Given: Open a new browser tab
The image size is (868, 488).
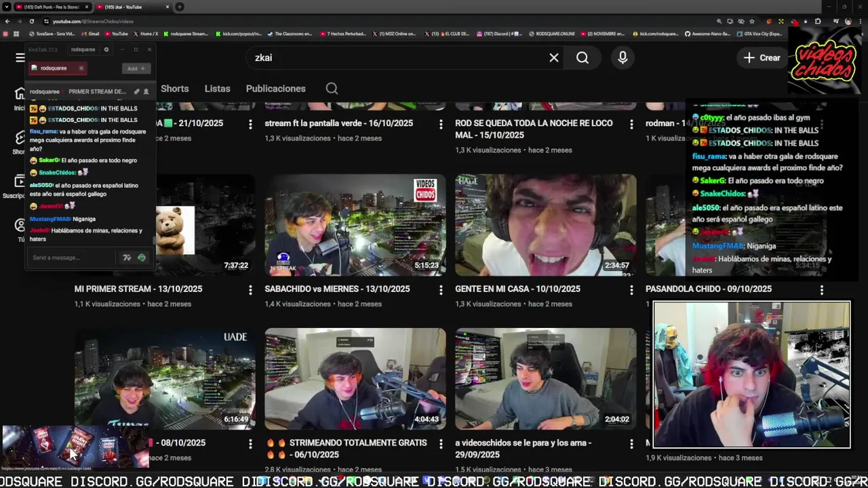Looking at the screenshot, I should point(180,7).
